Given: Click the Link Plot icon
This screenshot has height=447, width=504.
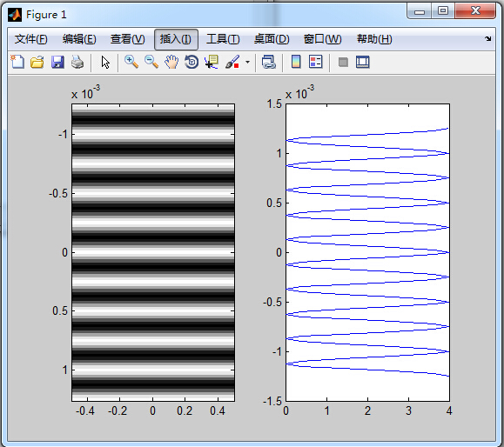Looking at the screenshot, I should 269,62.
